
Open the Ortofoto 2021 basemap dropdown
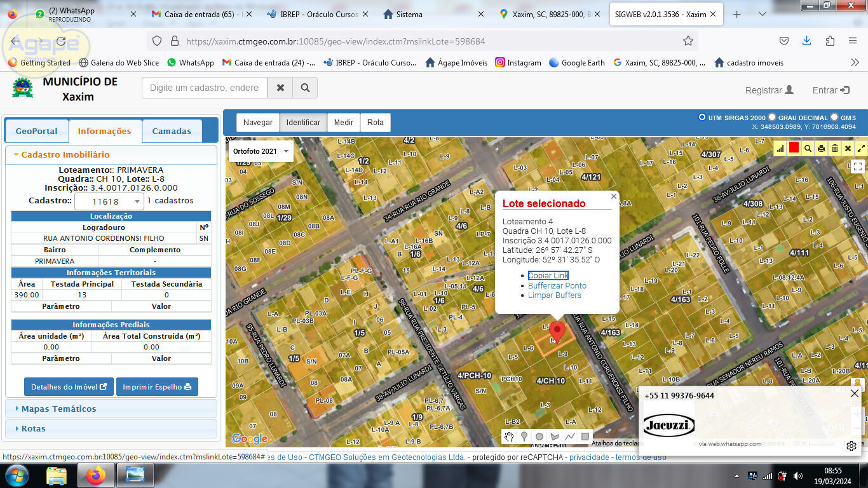[x=261, y=151]
